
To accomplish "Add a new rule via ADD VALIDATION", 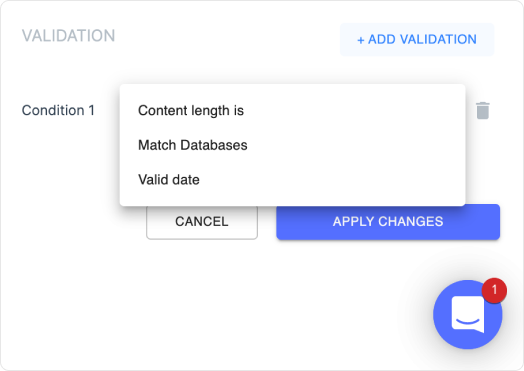I will click(417, 39).
